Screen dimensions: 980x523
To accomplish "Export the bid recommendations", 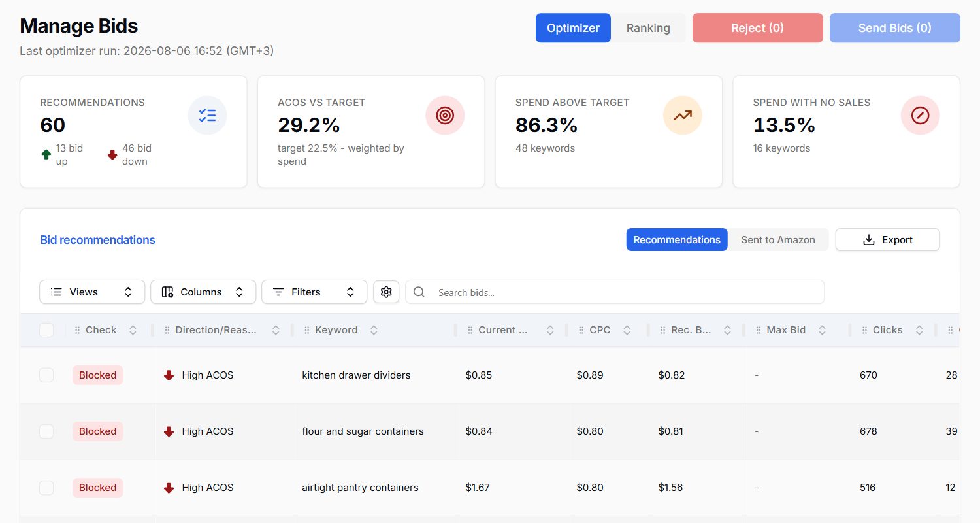I will (x=888, y=240).
